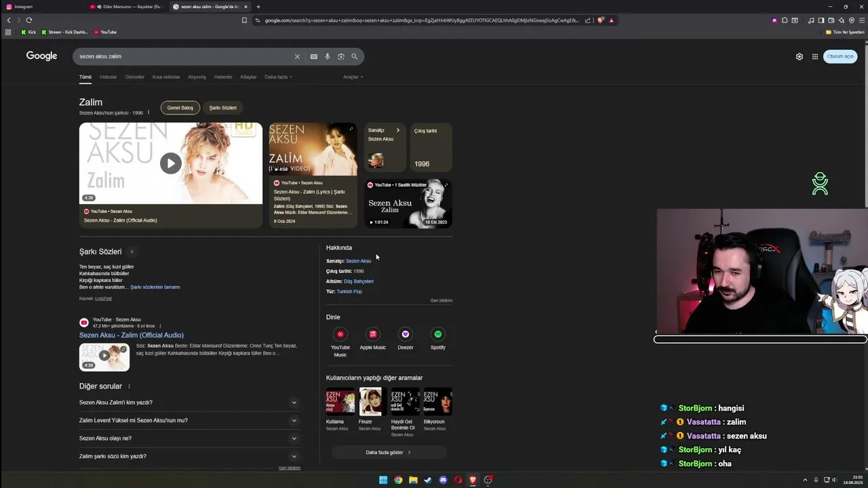The image size is (868, 488).
Task: Open the 'Araçlar' tools dropdown
Action: pyautogui.click(x=353, y=77)
